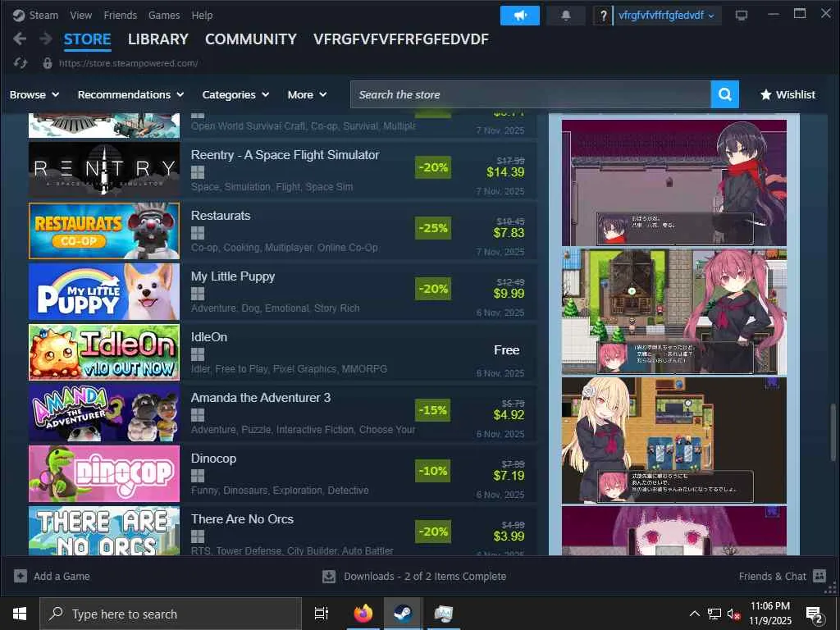Click Windows platform icon for My Little Puppy
The image size is (840, 630).
tap(198, 294)
